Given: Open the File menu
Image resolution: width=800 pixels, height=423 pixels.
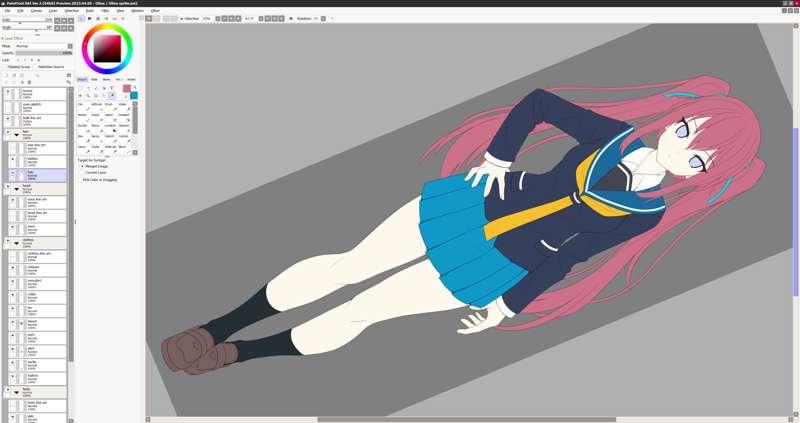Looking at the screenshot, I should click(7, 10).
